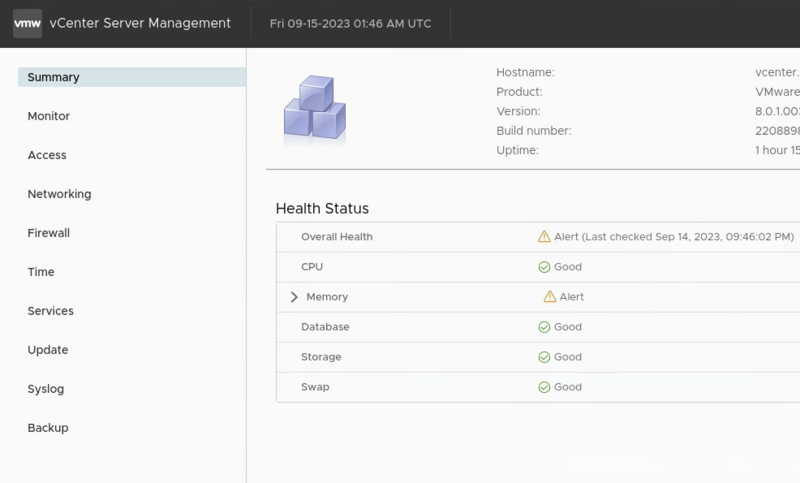Click the Health Status heading

pyautogui.click(x=322, y=209)
